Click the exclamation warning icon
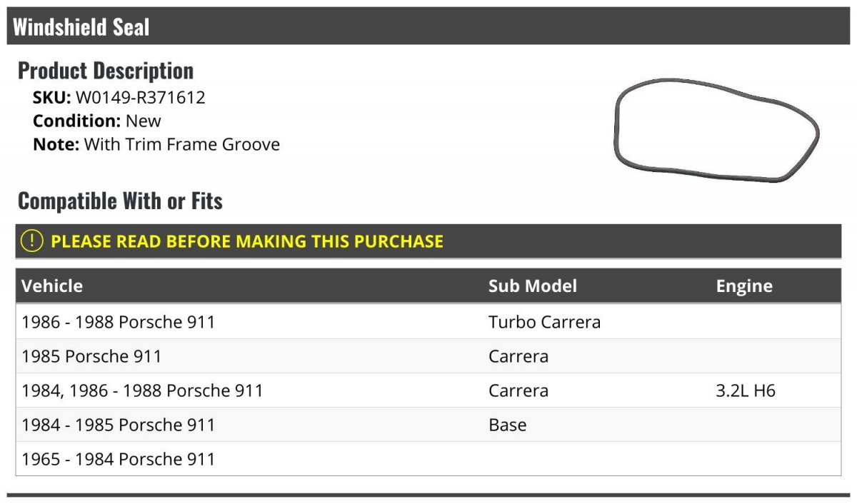 tap(32, 241)
